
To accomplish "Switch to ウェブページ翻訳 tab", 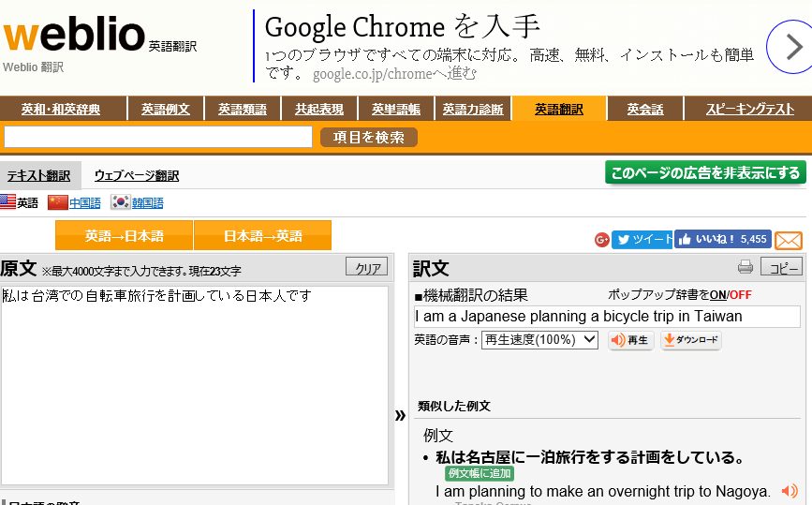I will [137, 175].
